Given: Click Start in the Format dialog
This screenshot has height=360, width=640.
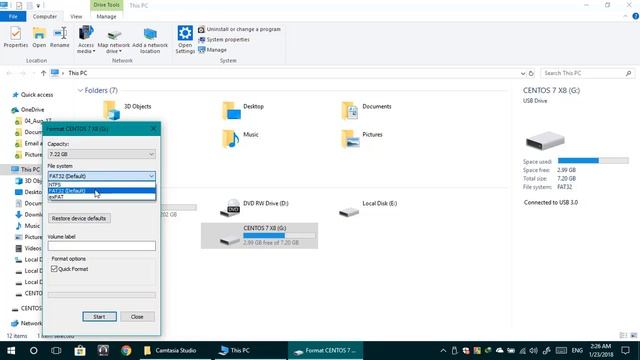Looking at the screenshot, I should pos(99,317).
